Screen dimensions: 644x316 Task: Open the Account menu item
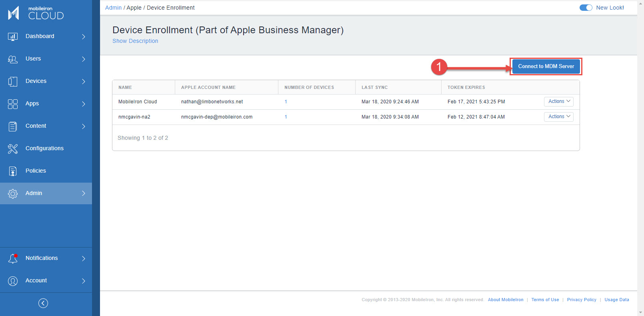coord(46,281)
